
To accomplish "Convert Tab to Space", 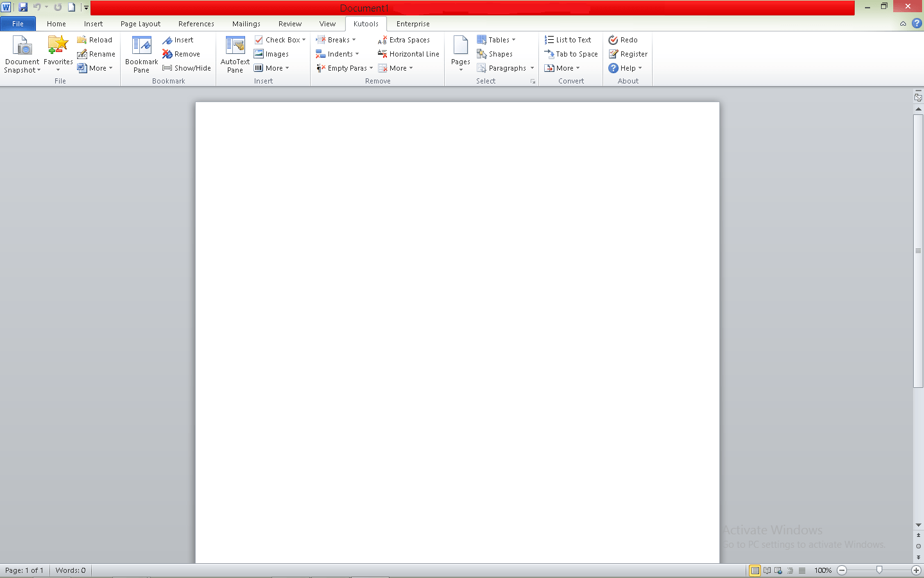I will (571, 54).
